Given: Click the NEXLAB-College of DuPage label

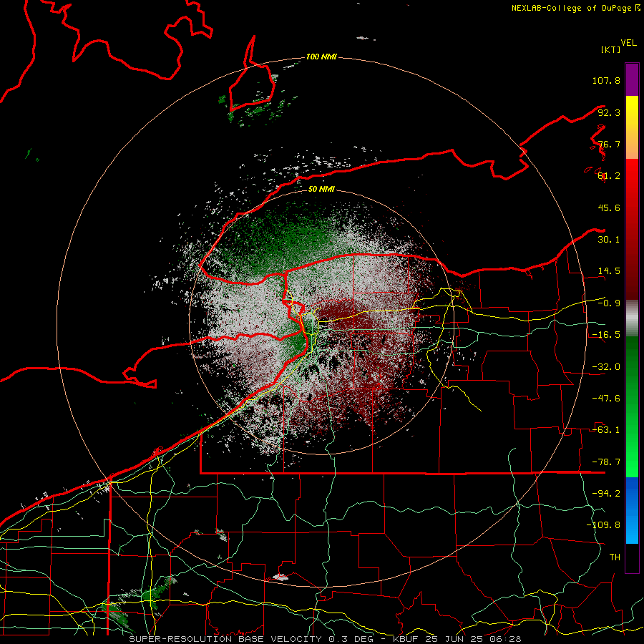Looking at the screenshot, I should click(x=576, y=8).
